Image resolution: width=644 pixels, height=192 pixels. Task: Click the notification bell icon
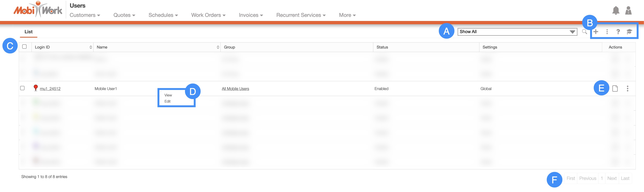[616, 11]
